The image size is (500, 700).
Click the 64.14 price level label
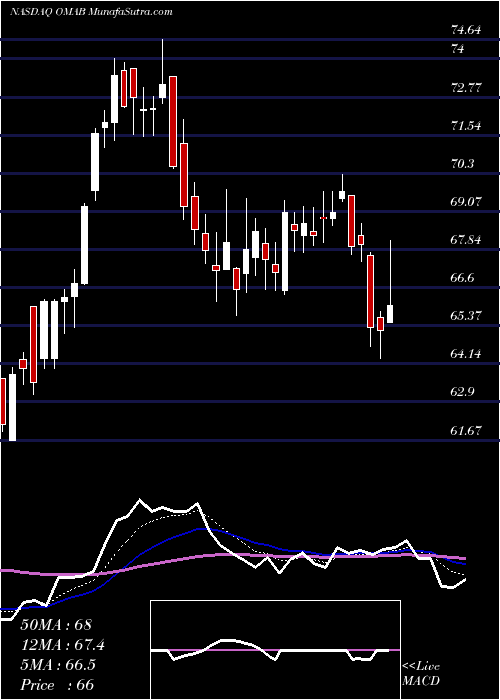(x=466, y=354)
